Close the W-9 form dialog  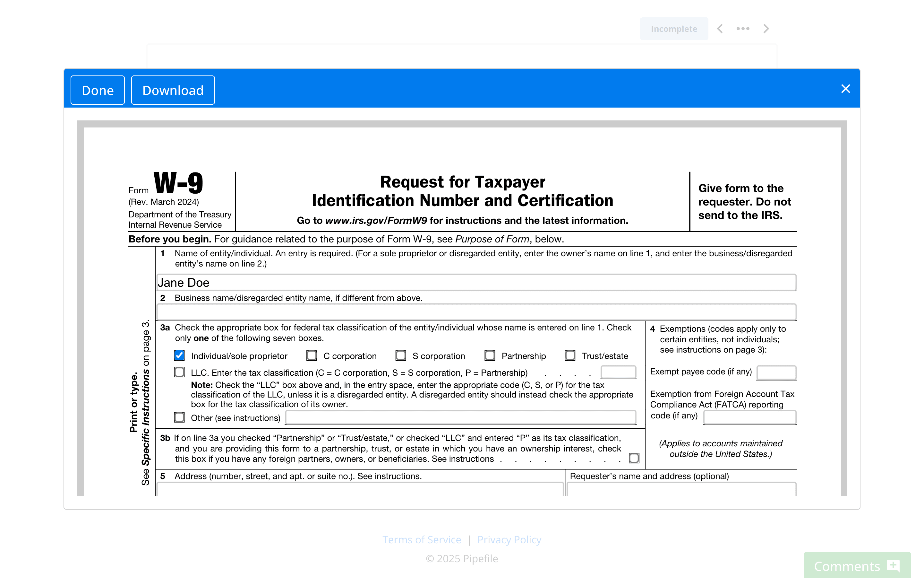(x=845, y=89)
